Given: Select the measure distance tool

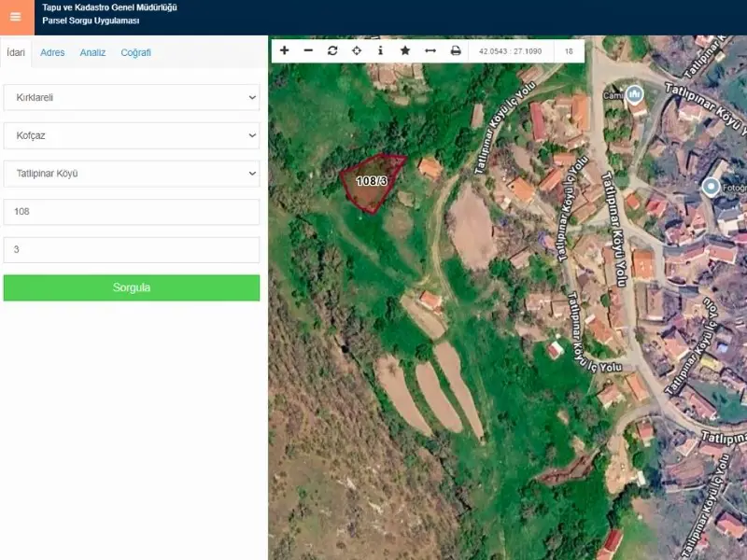Looking at the screenshot, I should [x=430, y=50].
